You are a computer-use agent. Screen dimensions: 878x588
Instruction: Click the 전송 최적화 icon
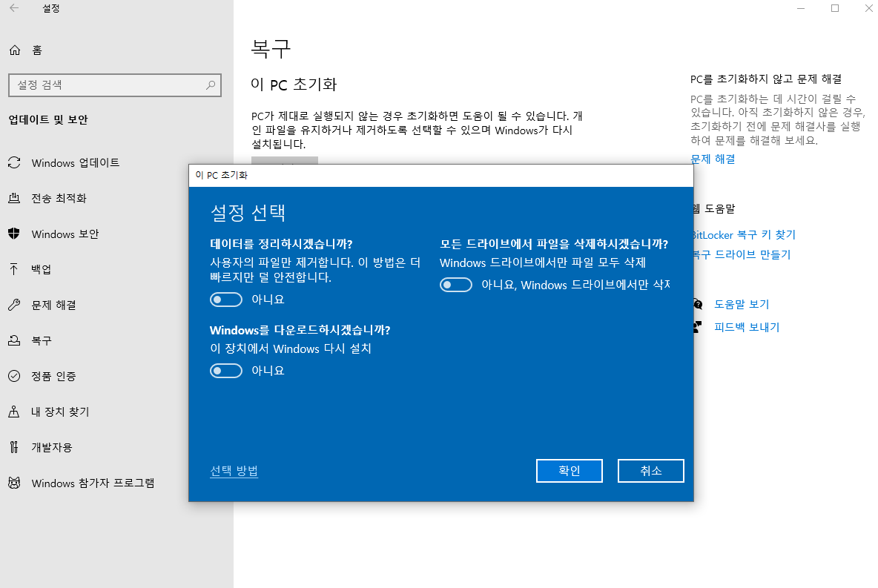coord(15,198)
